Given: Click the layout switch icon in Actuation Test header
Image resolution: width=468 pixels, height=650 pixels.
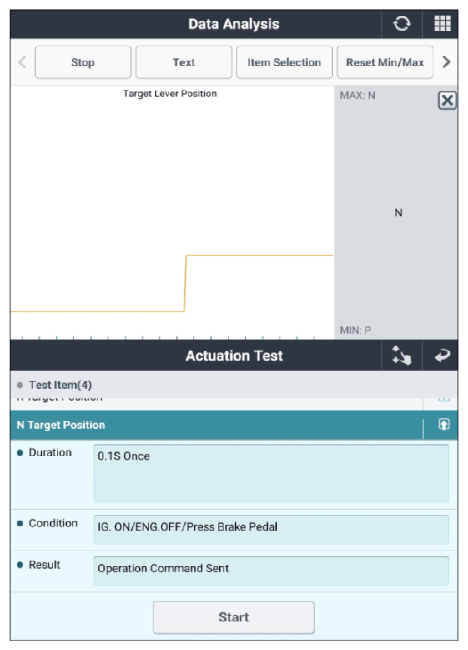Looking at the screenshot, I should coord(401,356).
